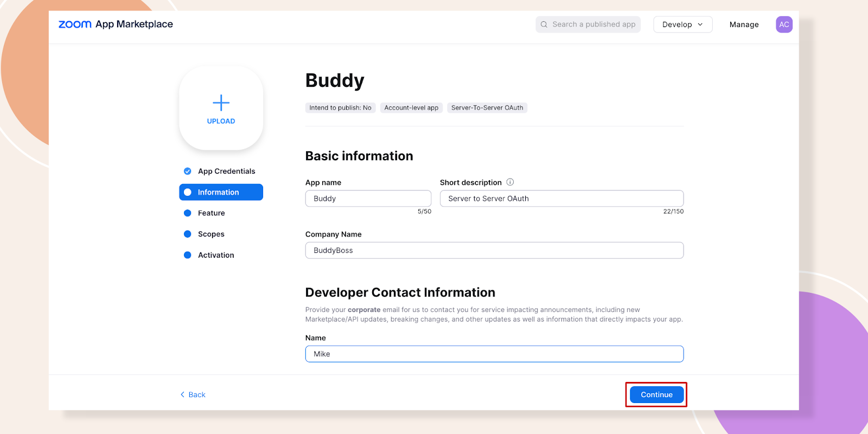This screenshot has width=868, height=434.
Task: Focus the Search a published app field
Action: point(588,24)
